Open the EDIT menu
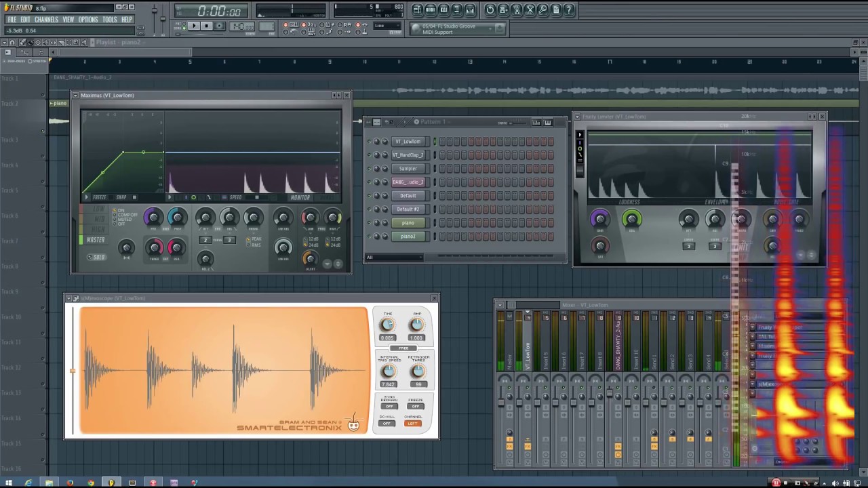 [25, 20]
